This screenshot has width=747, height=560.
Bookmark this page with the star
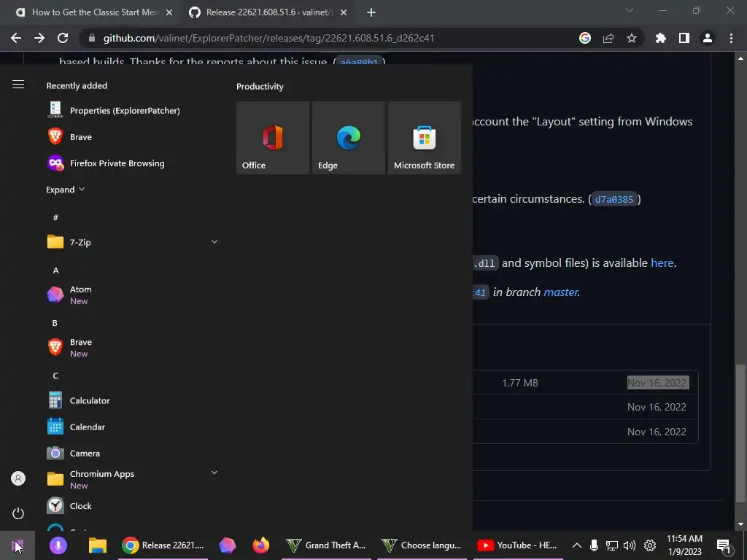click(x=632, y=38)
